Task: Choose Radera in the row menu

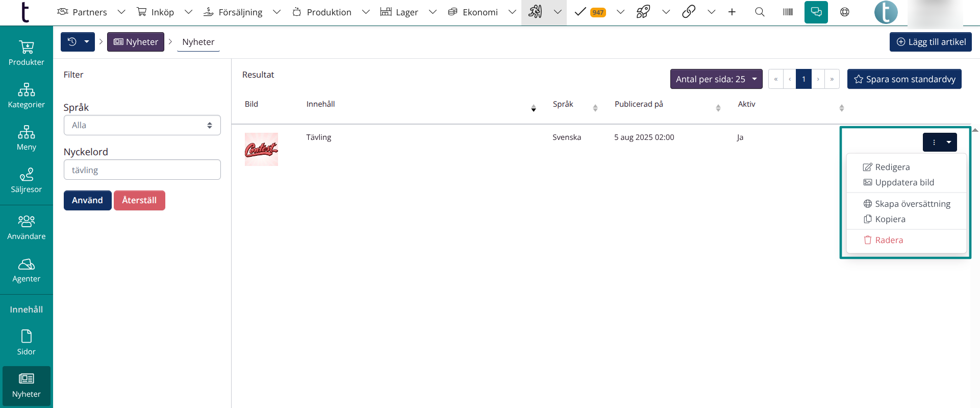Action: point(888,240)
